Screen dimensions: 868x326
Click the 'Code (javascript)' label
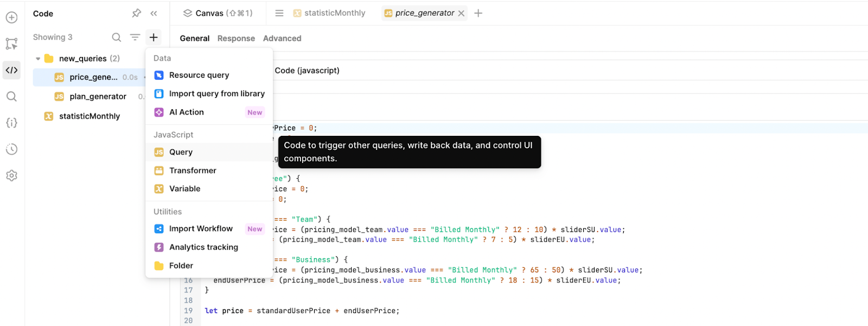click(x=307, y=71)
